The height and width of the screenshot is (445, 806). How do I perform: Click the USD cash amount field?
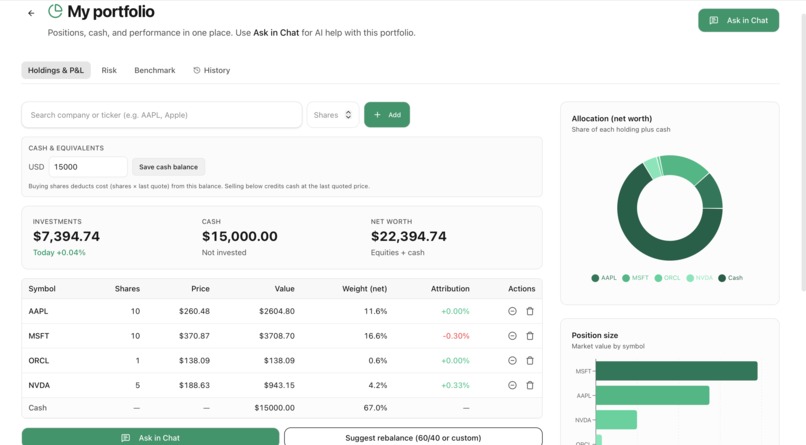coord(88,167)
